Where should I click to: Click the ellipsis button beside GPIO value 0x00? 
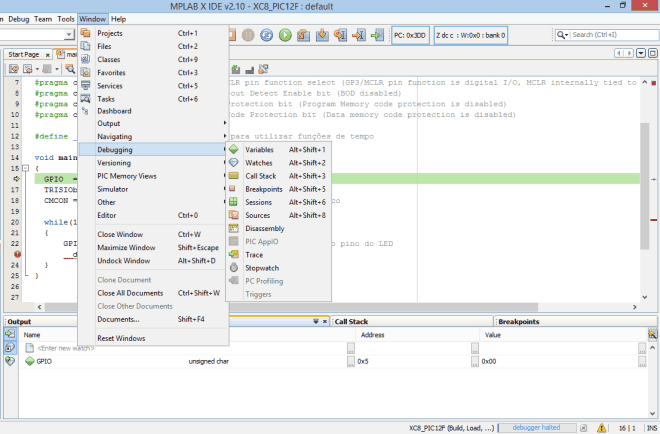pos(642,361)
